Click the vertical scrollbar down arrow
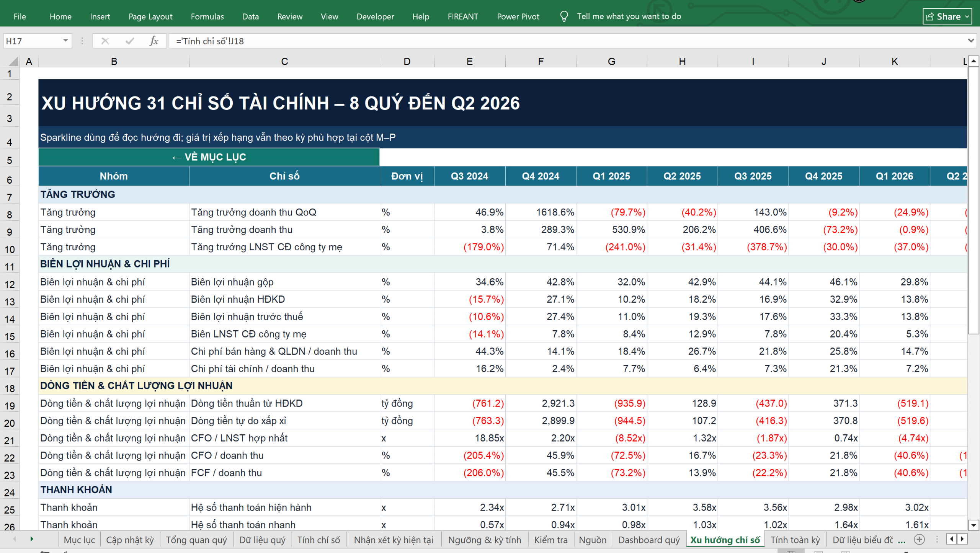Image resolution: width=980 pixels, height=553 pixels. tap(973, 525)
